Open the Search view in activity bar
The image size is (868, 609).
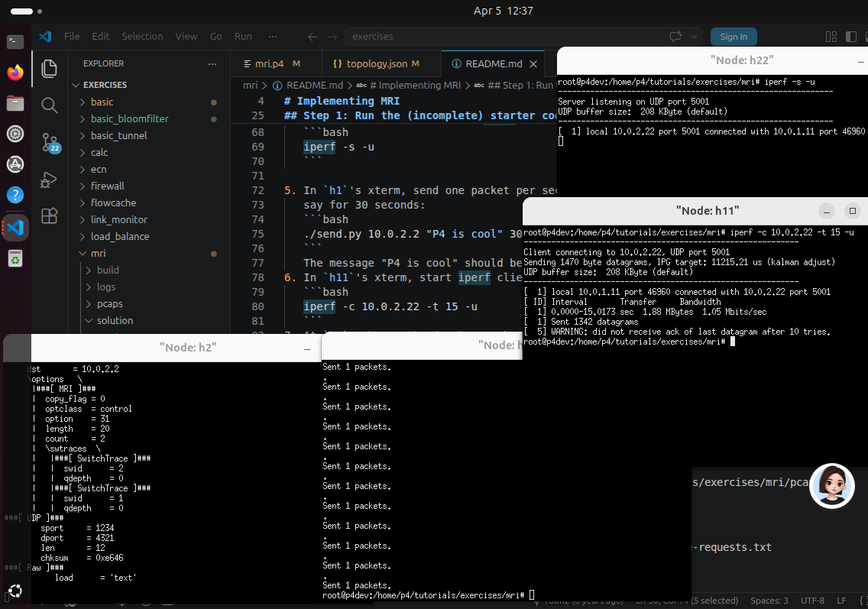point(49,105)
